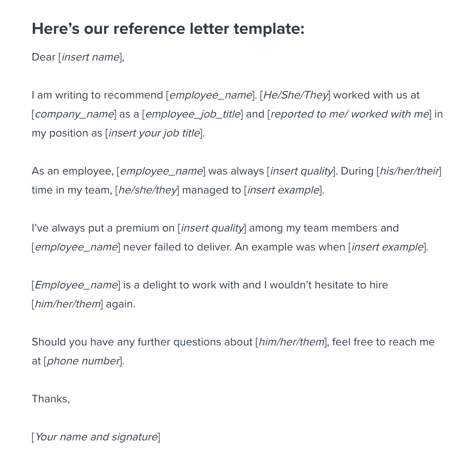Select [him/her/them] before the word "again"

(x=67, y=304)
